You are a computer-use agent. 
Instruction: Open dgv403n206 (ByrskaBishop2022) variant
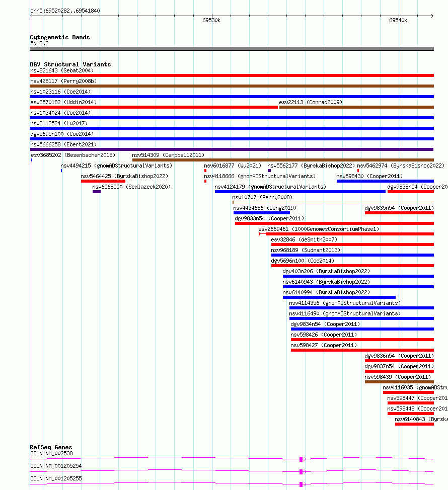[326, 272]
